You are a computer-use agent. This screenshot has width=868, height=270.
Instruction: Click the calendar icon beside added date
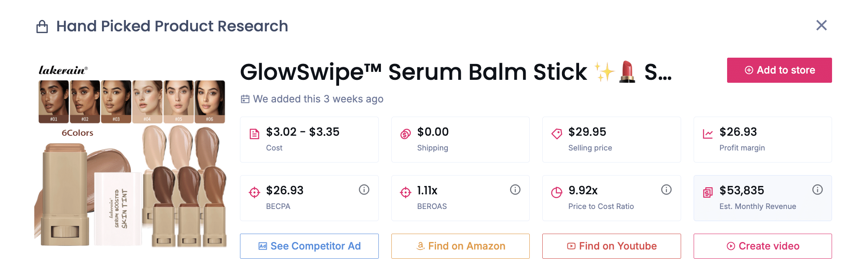point(245,99)
